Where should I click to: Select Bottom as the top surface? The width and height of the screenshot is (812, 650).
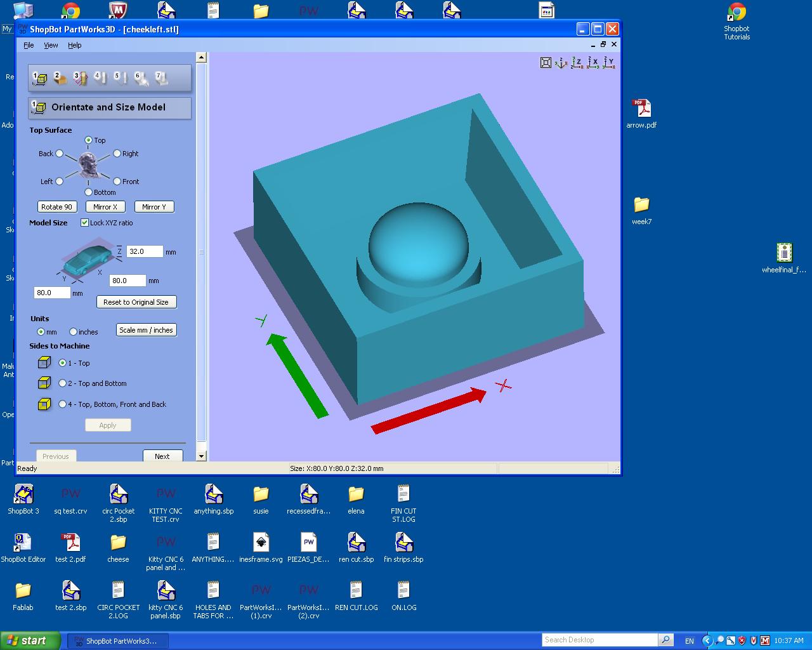click(88, 192)
